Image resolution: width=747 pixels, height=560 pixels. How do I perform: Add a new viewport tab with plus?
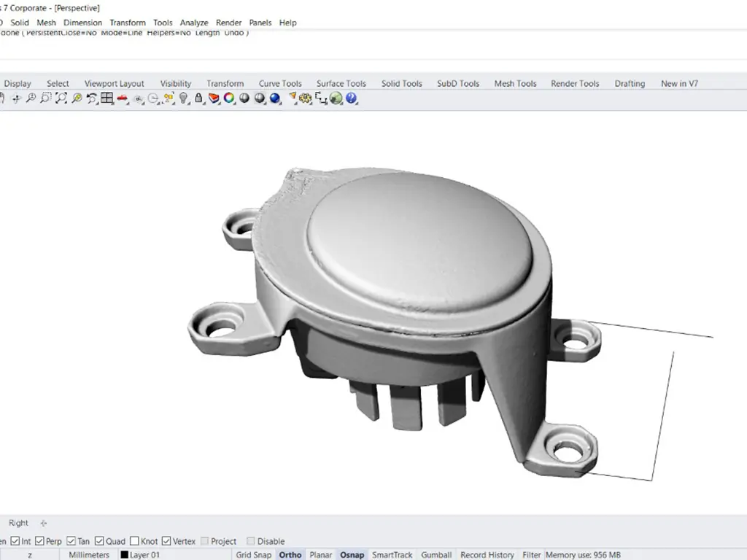coord(43,523)
